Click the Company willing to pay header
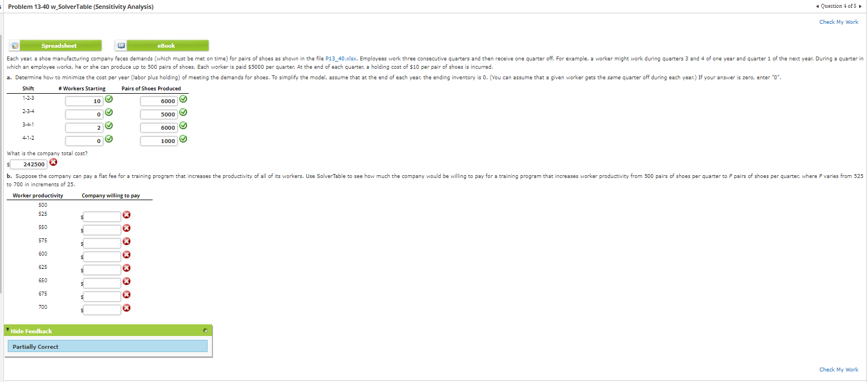 110,196
